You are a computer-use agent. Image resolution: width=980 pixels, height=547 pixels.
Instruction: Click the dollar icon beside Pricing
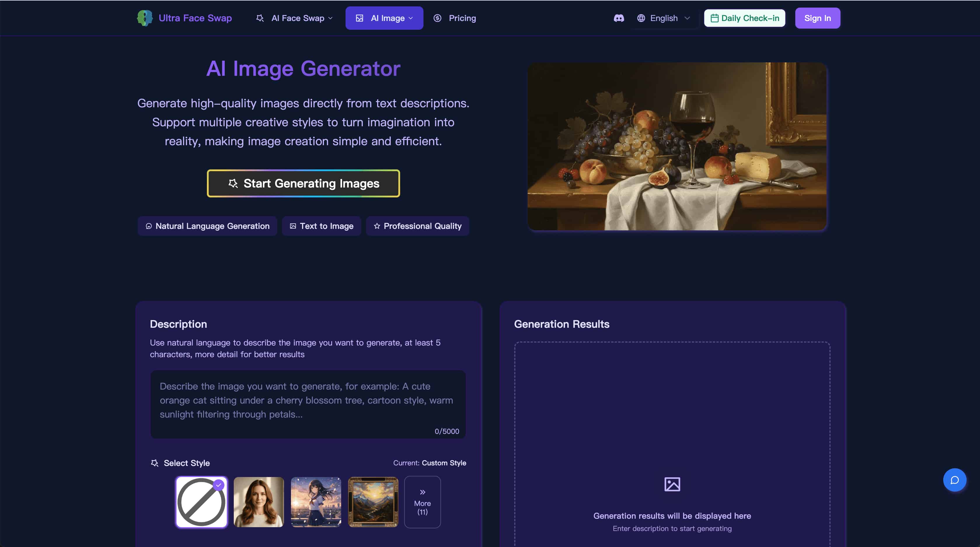coord(437,18)
